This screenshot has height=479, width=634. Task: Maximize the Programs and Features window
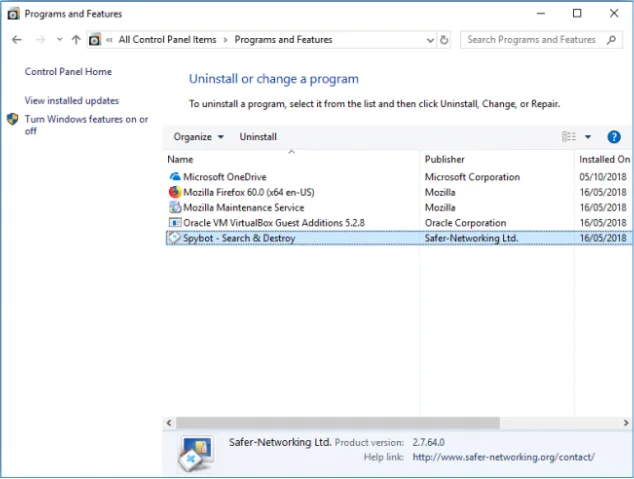tap(577, 13)
